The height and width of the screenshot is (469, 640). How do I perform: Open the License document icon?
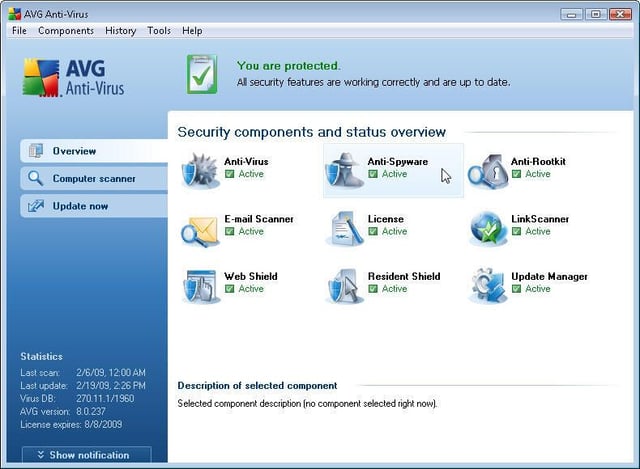[x=345, y=228]
